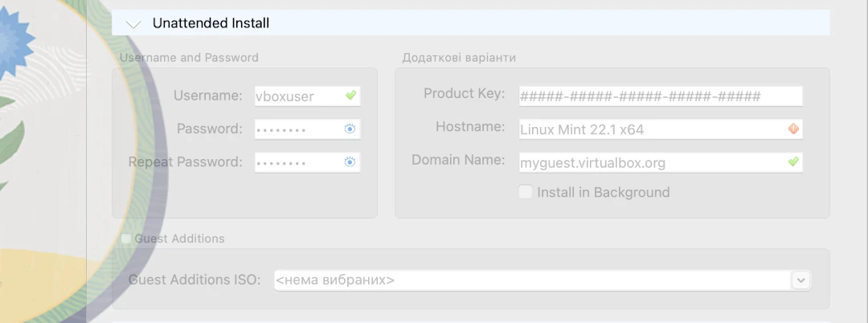Click the Додаткові варіанти group label

pos(459,58)
